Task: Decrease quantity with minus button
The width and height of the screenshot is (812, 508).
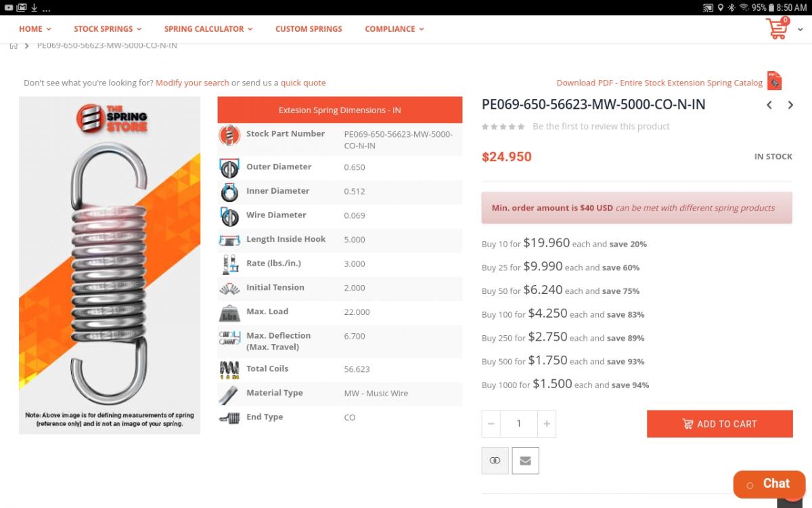Action: 491,424
